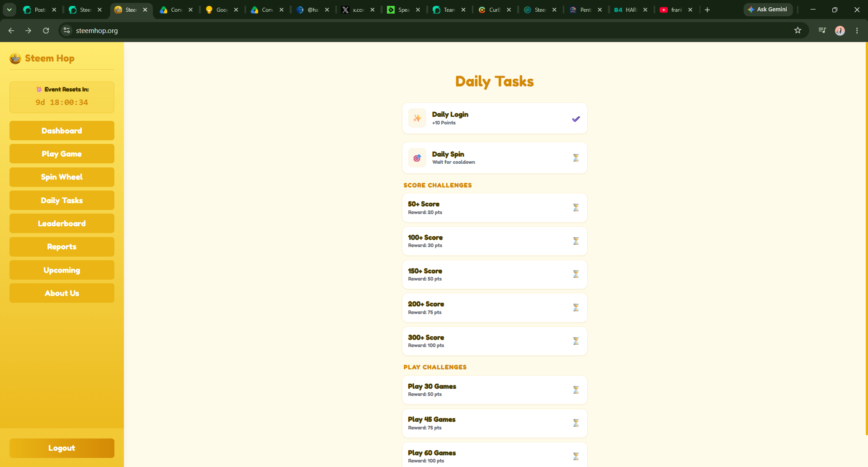Open Chrome three-dot menu

coord(857,30)
